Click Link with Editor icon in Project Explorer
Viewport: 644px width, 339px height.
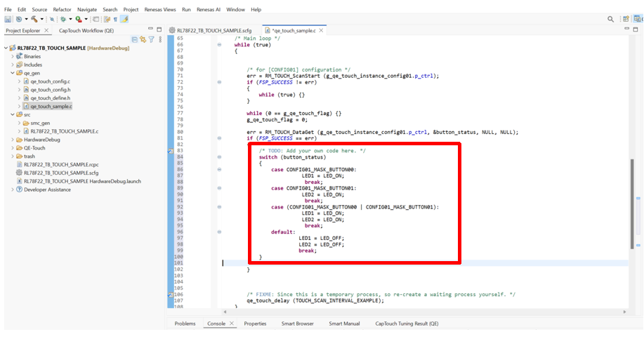click(x=143, y=40)
